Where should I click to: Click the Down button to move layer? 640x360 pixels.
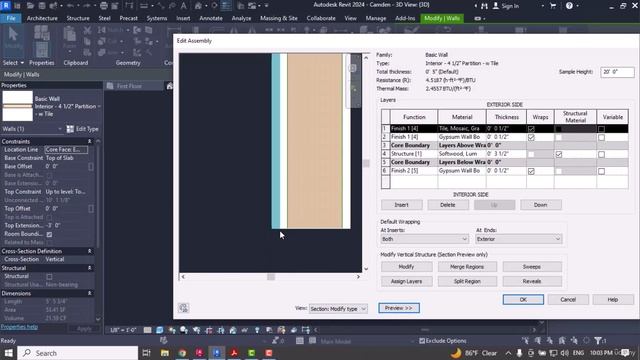(541, 205)
